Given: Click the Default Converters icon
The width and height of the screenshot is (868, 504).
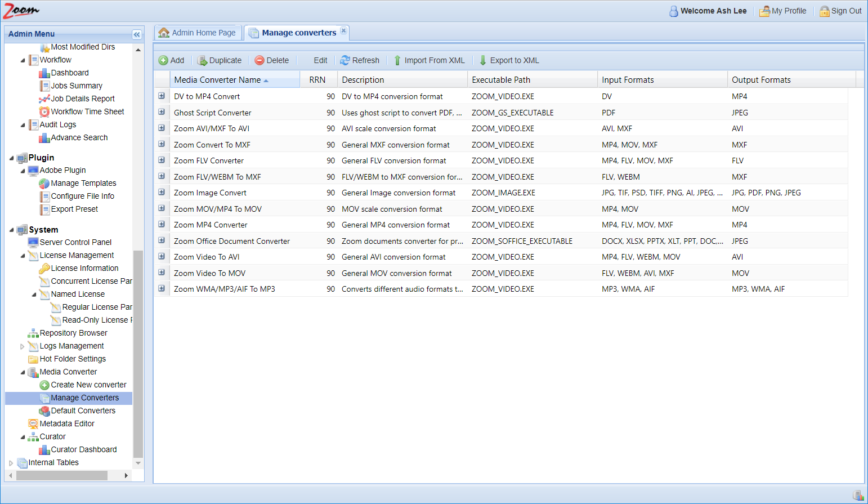Looking at the screenshot, I should point(44,411).
